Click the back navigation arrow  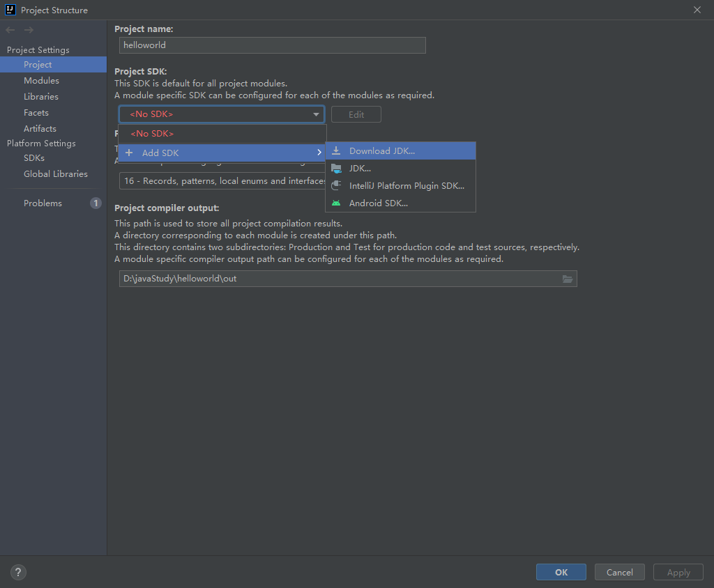(x=10, y=30)
